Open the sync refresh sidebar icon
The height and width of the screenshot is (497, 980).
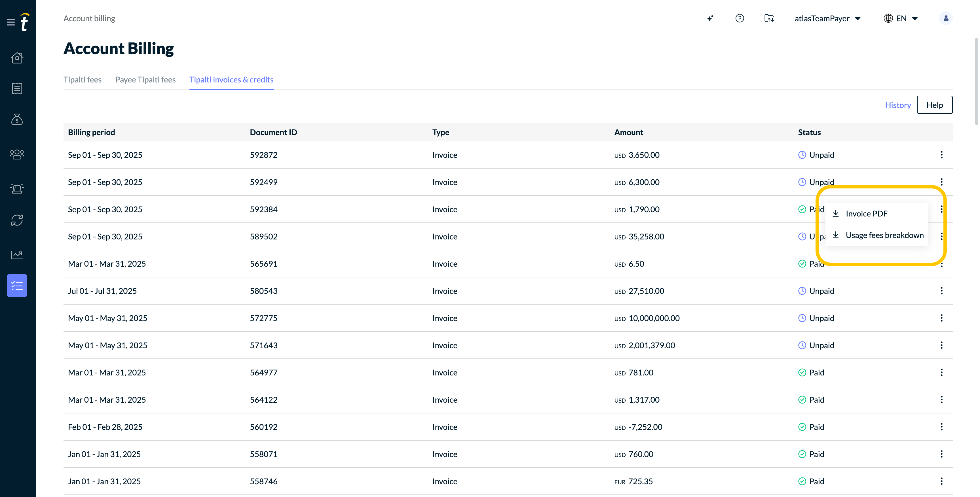coord(17,220)
